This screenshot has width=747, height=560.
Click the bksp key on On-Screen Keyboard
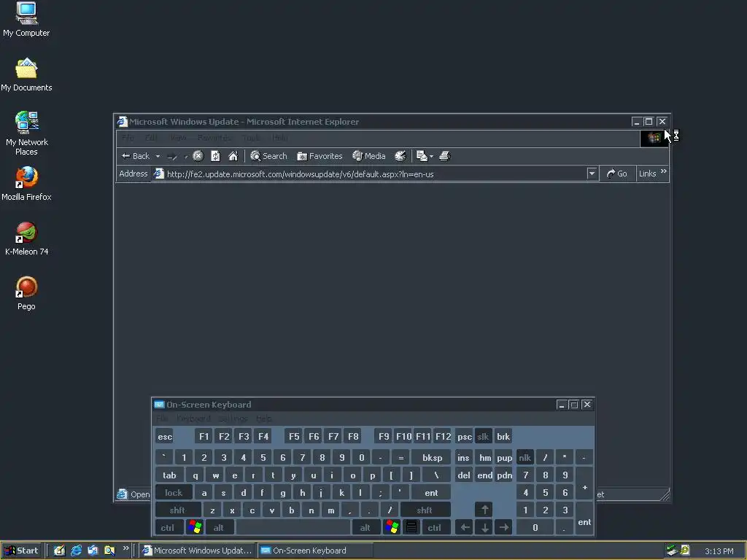pyautogui.click(x=432, y=457)
